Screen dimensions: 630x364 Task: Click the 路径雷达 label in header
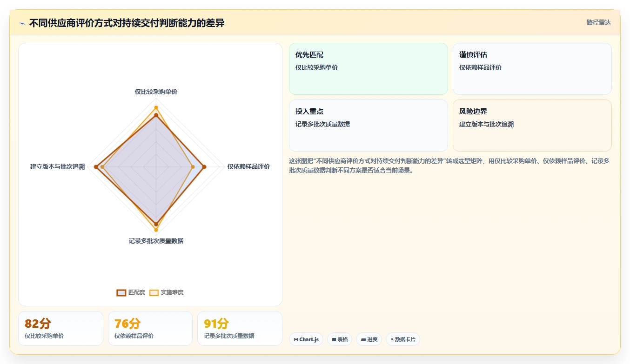point(598,22)
